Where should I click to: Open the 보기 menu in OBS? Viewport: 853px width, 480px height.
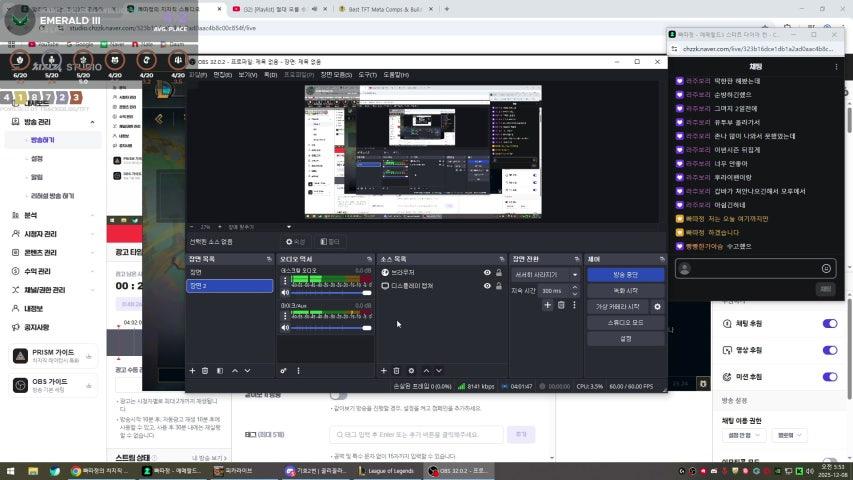point(247,74)
